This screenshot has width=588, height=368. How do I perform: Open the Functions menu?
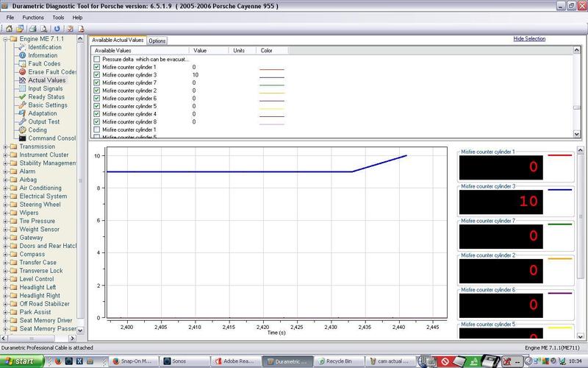32,16
